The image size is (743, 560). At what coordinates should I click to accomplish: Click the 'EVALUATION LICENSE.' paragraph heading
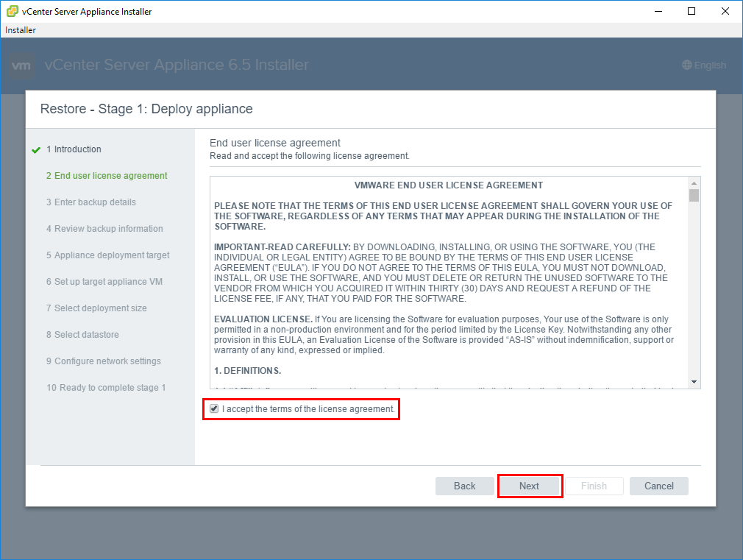(x=263, y=319)
